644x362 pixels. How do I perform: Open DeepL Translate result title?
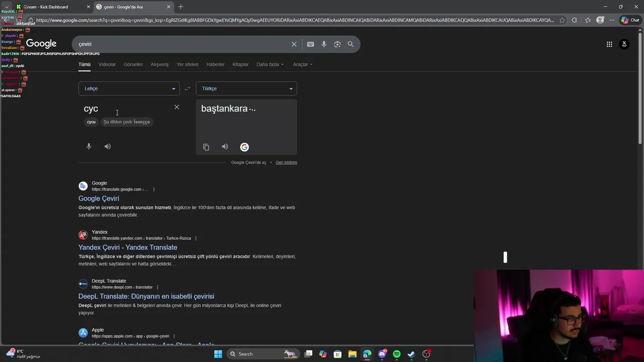coord(146,296)
